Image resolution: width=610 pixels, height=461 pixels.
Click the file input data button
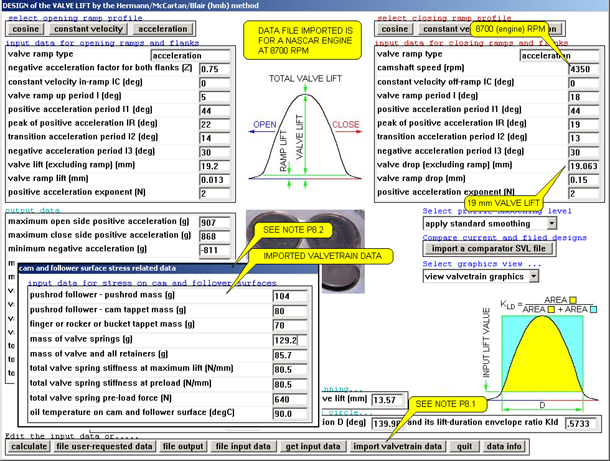243,446
